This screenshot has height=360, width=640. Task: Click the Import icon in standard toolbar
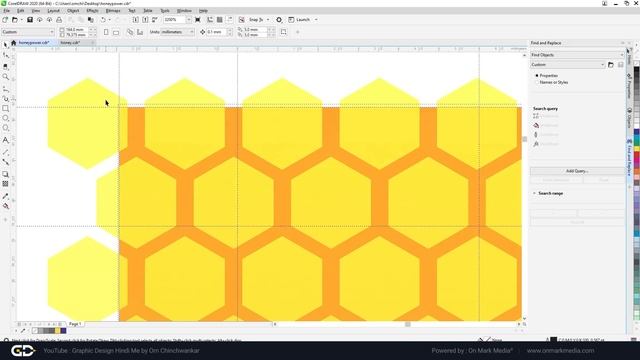[x=136, y=20]
